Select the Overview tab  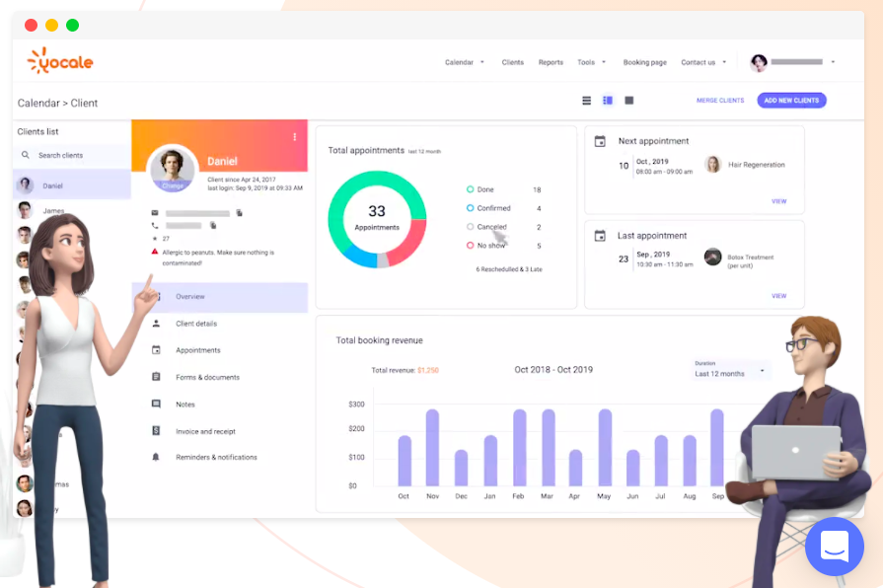[x=220, y=297]
